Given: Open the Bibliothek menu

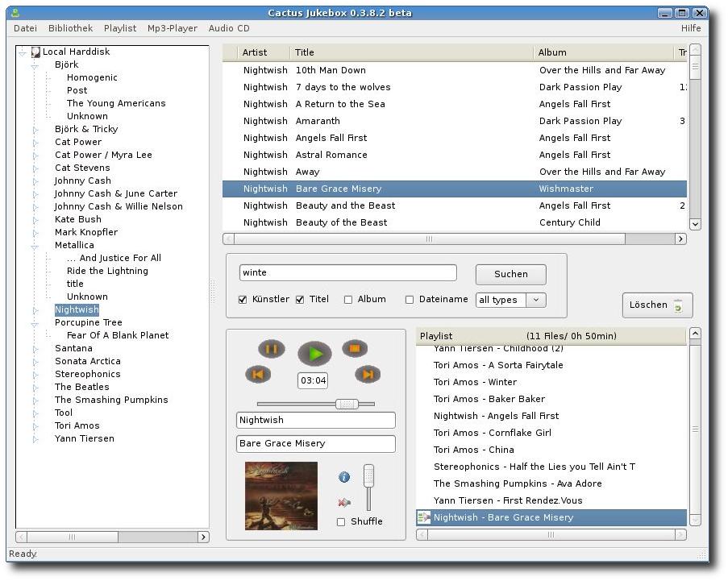Looking at the screenshot, I should (x=71, y=28).
